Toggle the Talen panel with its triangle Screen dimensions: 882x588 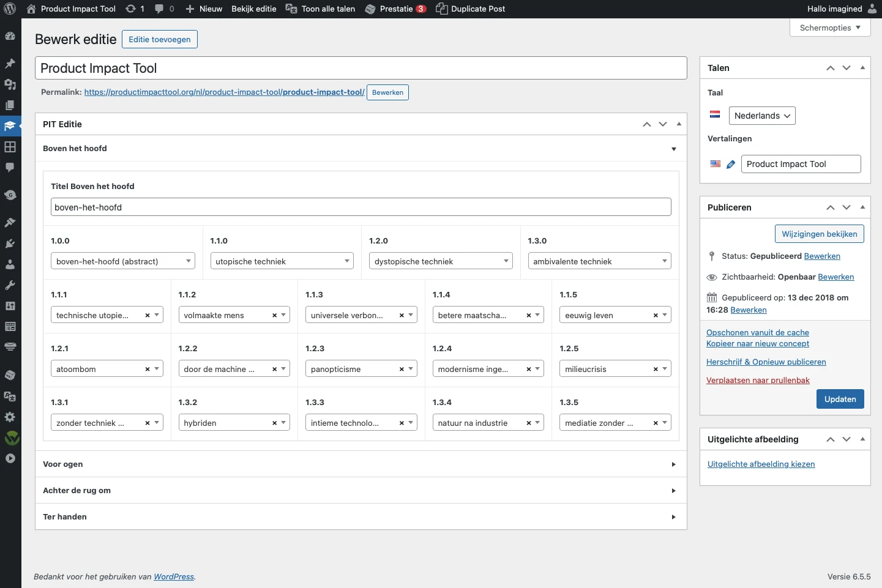point(862,68)
